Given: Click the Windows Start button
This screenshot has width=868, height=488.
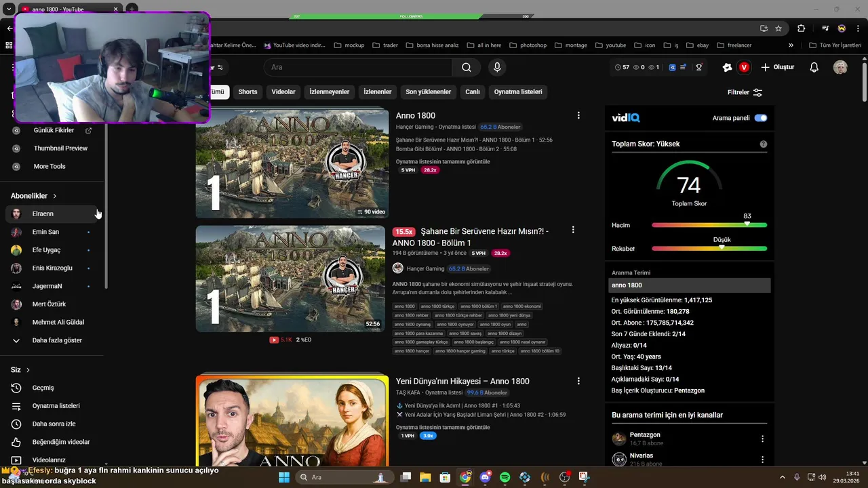Looking at the screenshot, I should click(x=284, y=477).
